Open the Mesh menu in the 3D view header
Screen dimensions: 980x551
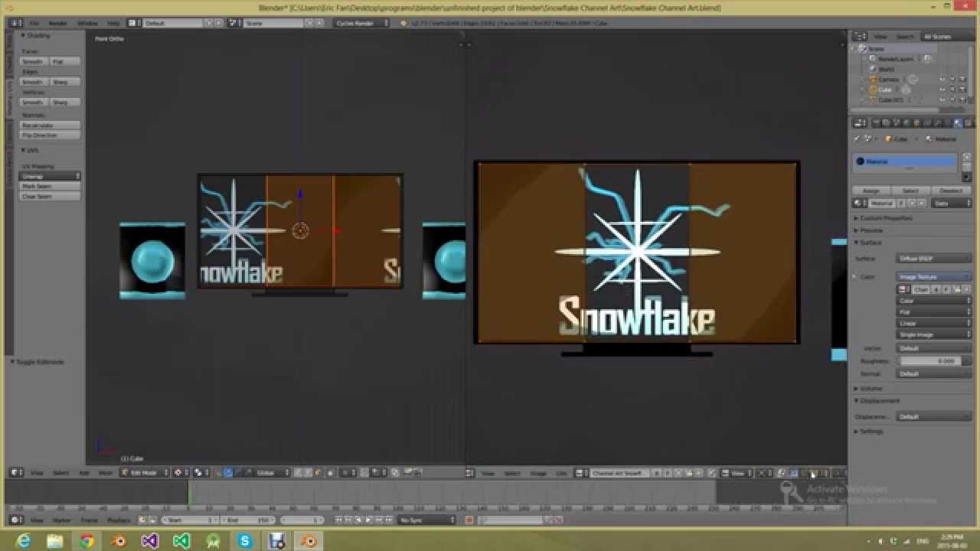(x=106, y=473)
